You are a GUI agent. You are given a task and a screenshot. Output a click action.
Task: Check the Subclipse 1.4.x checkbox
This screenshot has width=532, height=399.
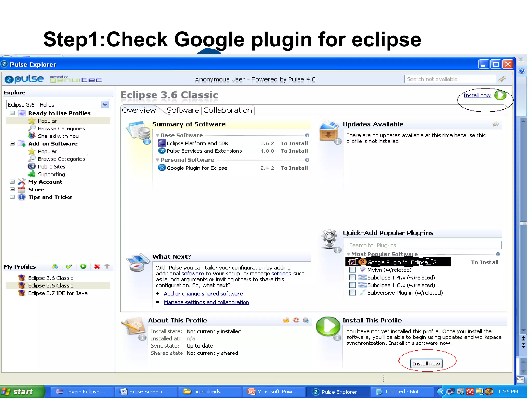(353, 277)
